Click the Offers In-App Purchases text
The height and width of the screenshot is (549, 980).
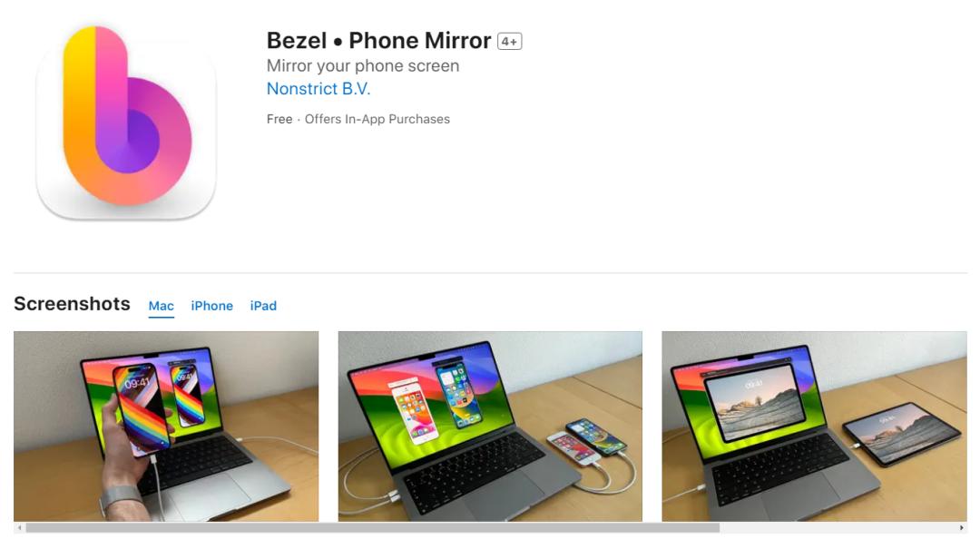coord(377,119)
